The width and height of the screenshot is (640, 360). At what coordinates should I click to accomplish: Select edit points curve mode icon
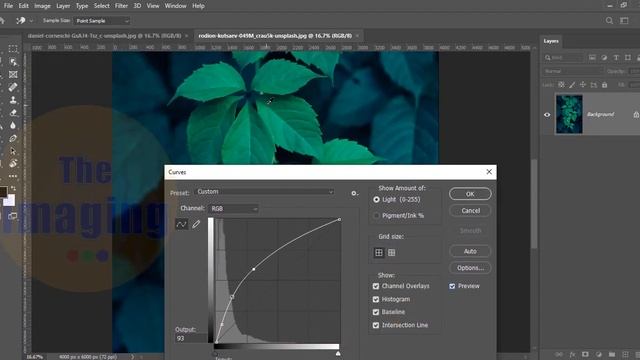pyautogui.click(x=182, y=224)
